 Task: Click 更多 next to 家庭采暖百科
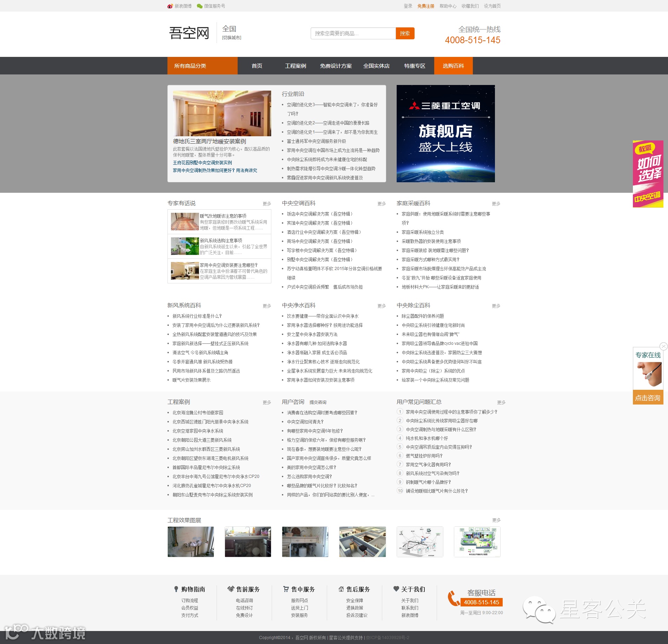496,204
